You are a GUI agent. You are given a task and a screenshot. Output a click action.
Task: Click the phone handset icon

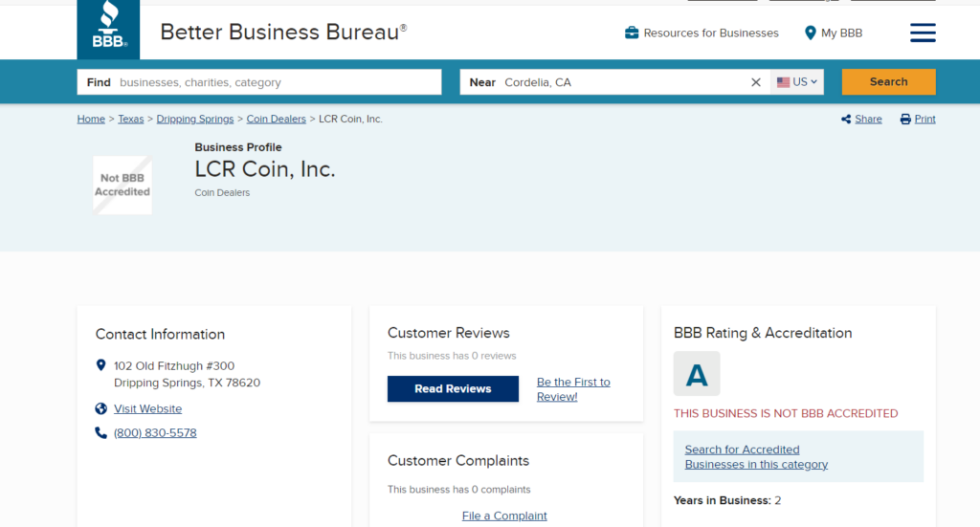pos(100,432)
